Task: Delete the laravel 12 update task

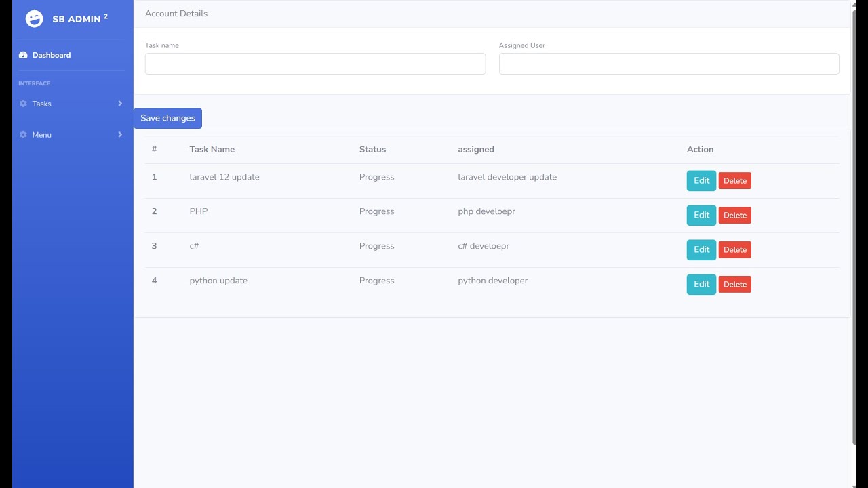Action: click(734, 181)
